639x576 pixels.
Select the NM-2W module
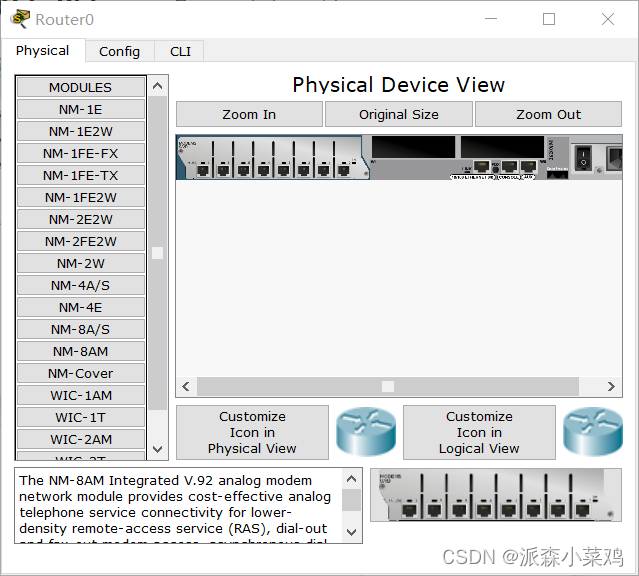pos(81,263)
